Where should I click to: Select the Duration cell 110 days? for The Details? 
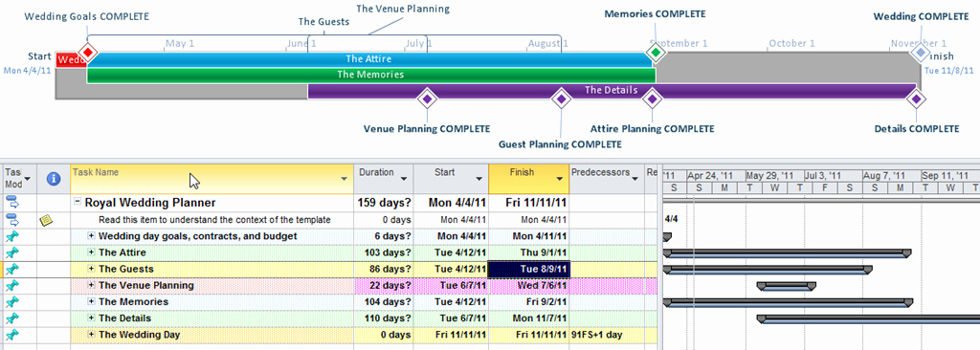383,318
